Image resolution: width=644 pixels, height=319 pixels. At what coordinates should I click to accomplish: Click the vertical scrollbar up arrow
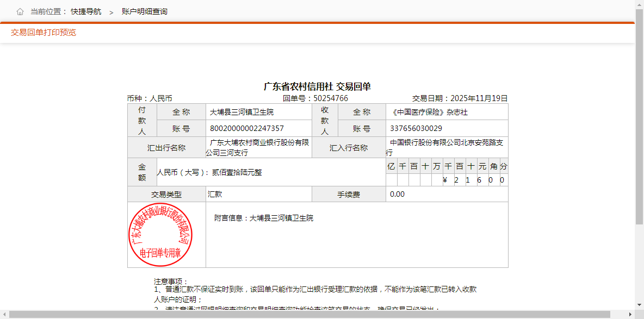(x=639, y=4)
